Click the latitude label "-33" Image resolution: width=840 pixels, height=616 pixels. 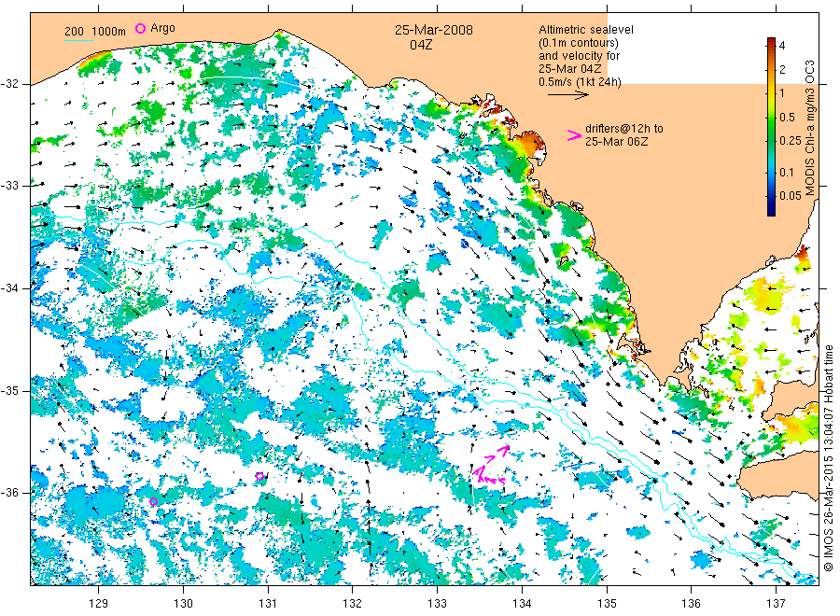[9, 186]
